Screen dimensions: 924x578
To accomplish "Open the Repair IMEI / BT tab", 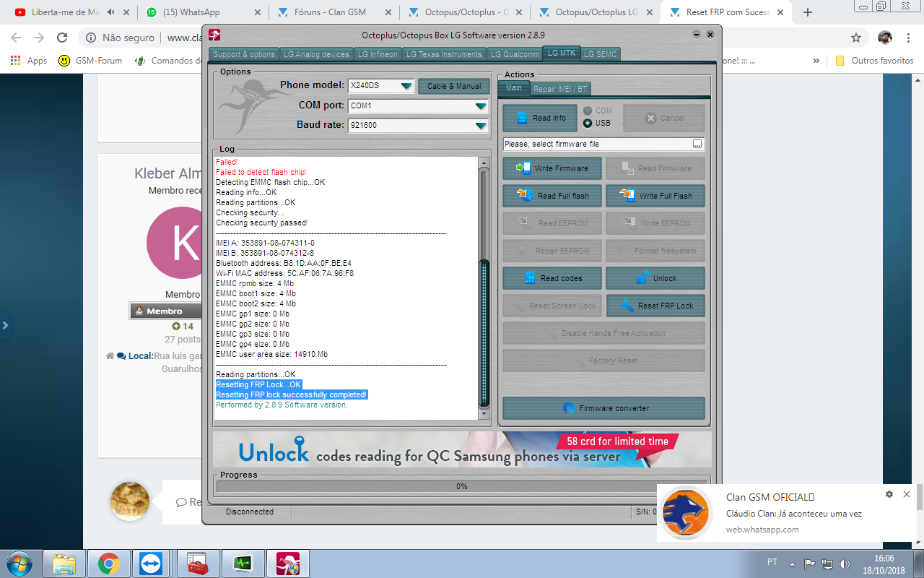I will [560, 89].
